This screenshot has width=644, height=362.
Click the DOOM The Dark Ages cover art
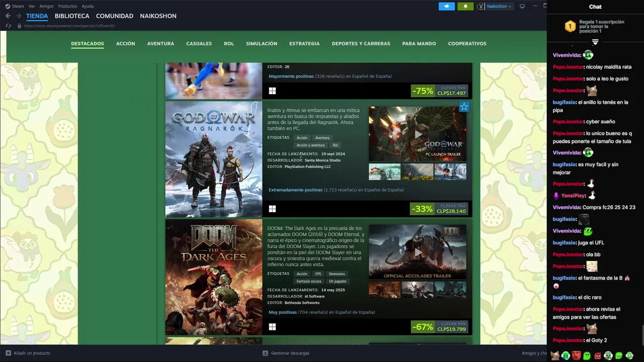214,277
